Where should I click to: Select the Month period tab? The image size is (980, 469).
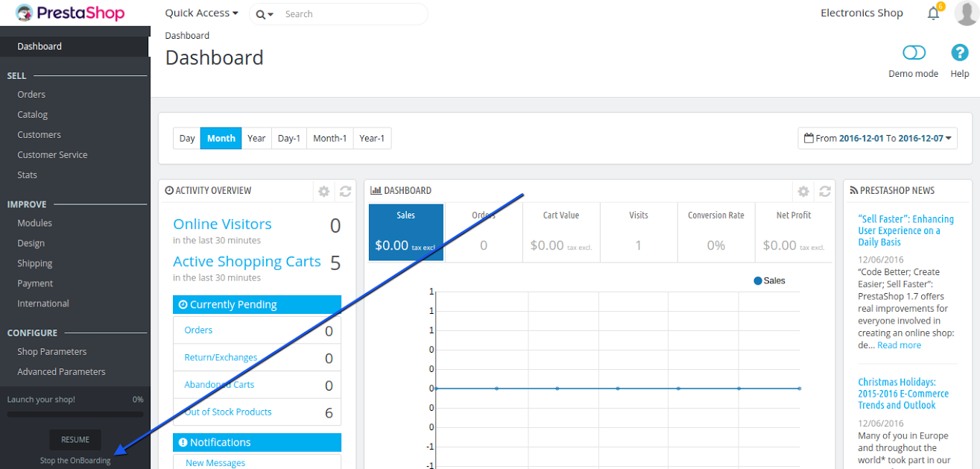pos(221,139)
